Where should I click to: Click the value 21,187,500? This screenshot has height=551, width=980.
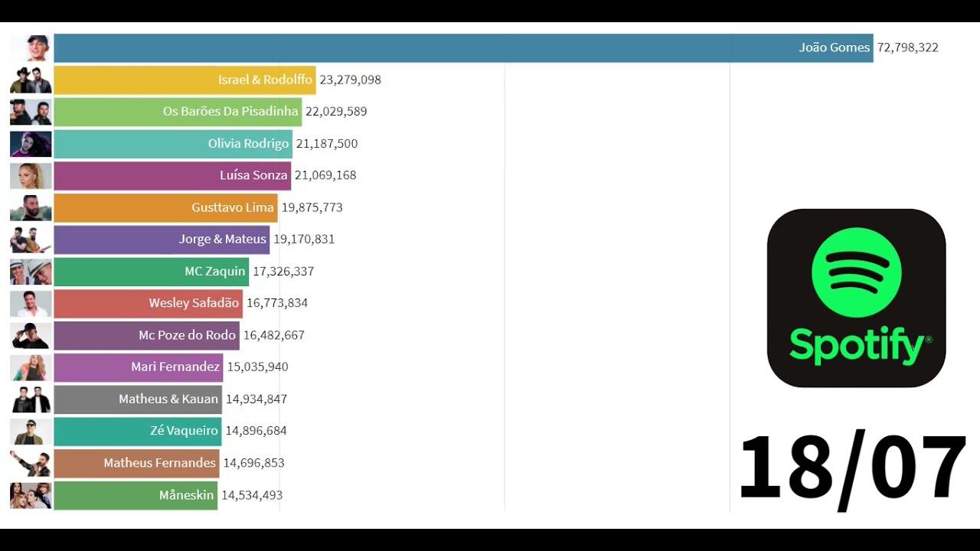(x=327, y=144)
